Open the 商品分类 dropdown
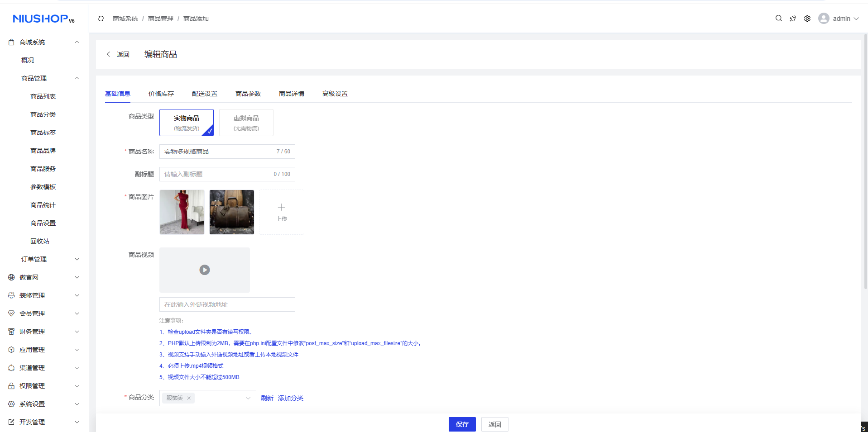Viewport: 868px width, 432px height. pyautogui.click(x=248, y=398)
